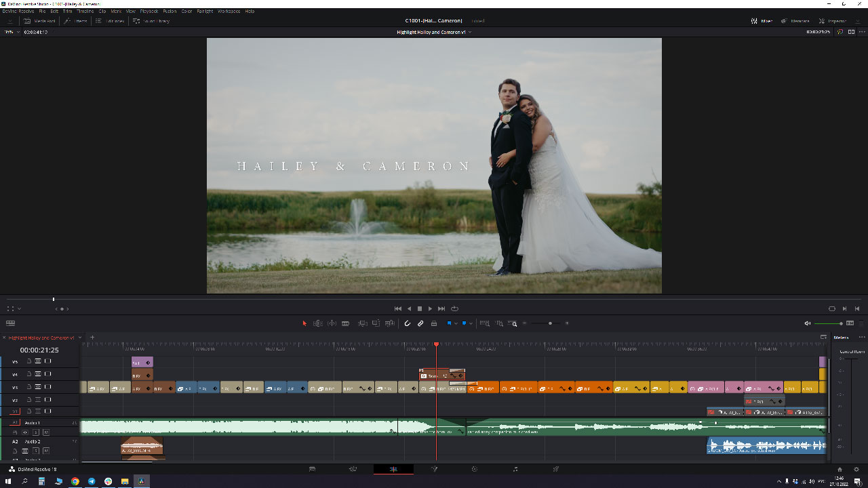Lock the Audio 1 track
The width and height of the screenshot is (868, 488).
coord(16,432)
